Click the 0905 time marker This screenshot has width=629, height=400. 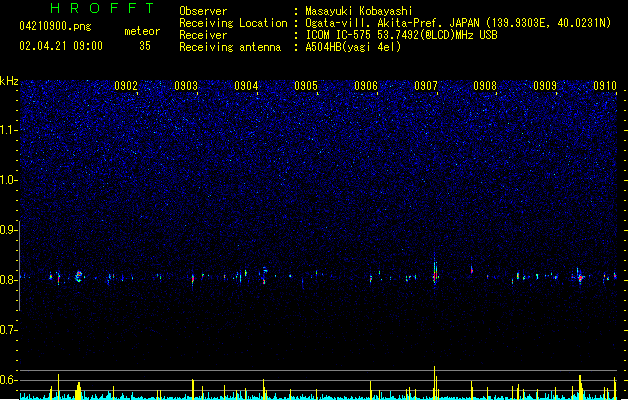306,86
